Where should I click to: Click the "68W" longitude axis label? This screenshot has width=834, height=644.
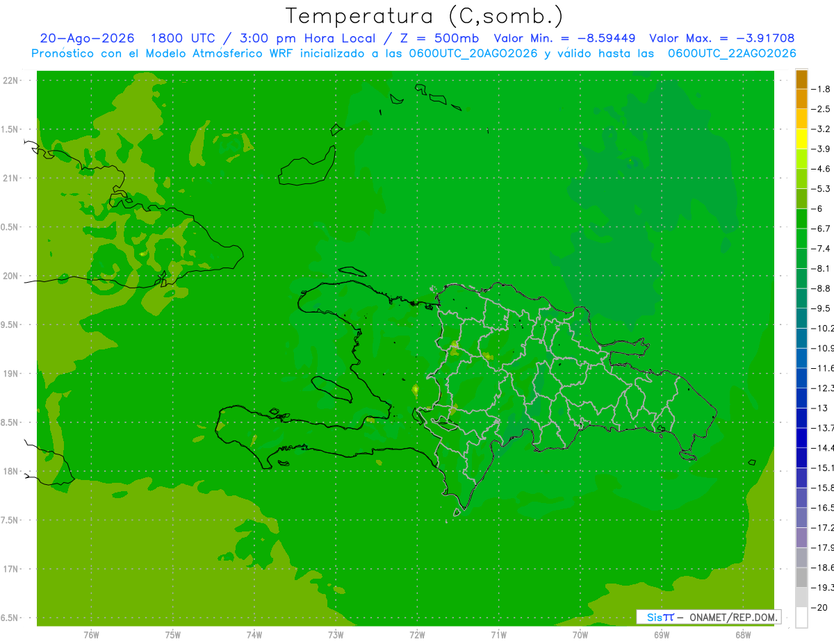tap(743, 636)
